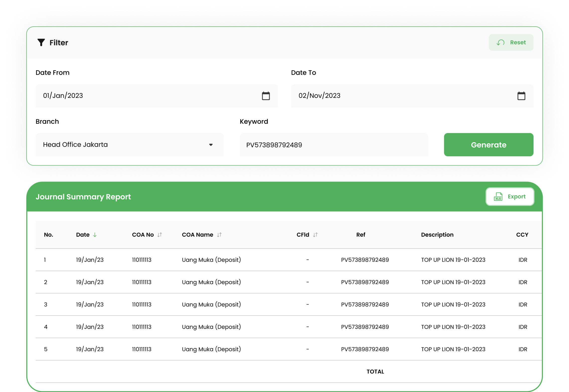Click the XLS file icon on Export
Viewport: 569px width, 392px height.
coord(498,197)
